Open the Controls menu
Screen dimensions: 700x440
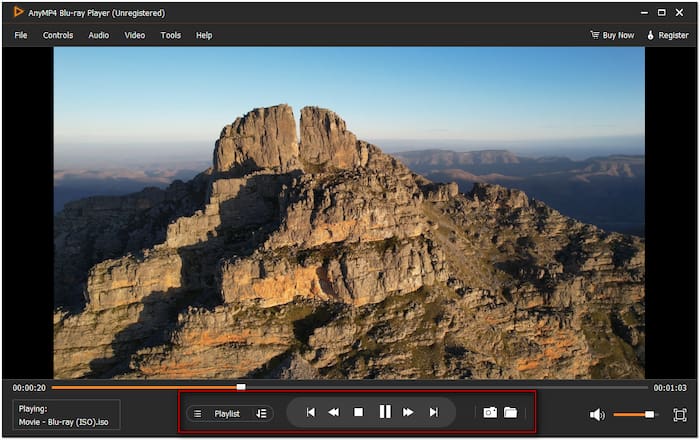click(x=58, y=35)
